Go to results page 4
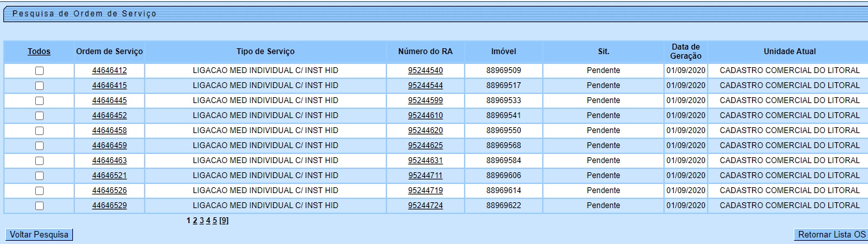The width and height of the screenshot is (868, 244). coord(208,221)
